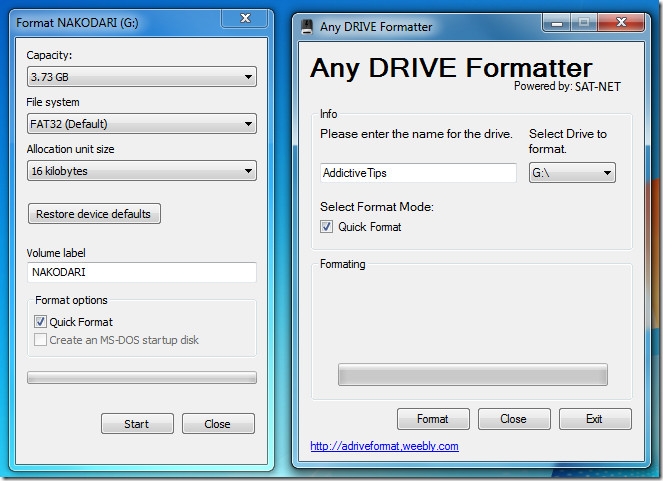
Task: Close Any DRIVE Formatter with the red X
Action: (621, 22)
